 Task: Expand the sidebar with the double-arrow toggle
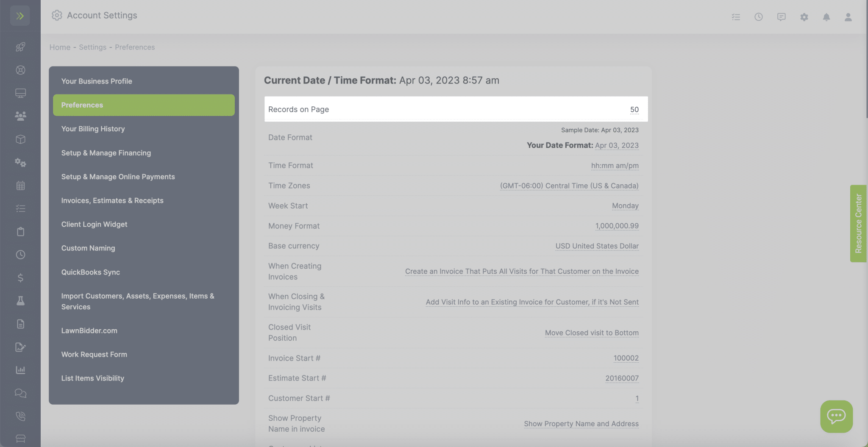click(20, 16)
